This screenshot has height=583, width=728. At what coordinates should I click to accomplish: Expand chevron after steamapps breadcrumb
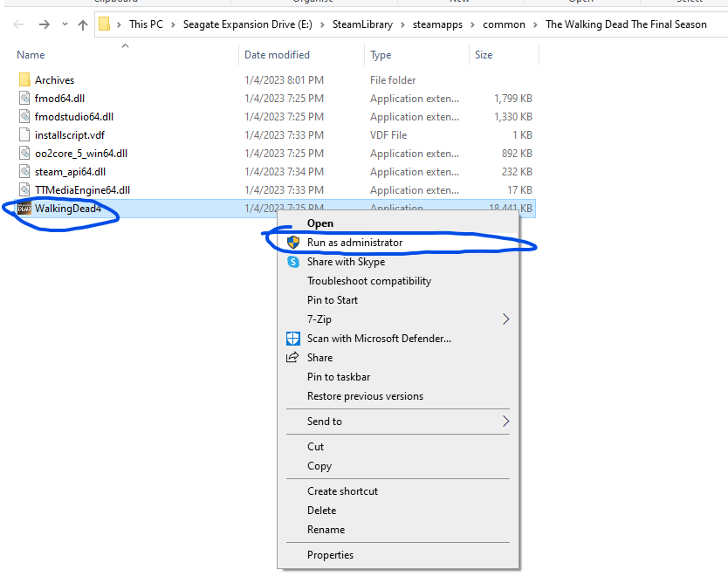pyautogui.click(x=472, y=24)
